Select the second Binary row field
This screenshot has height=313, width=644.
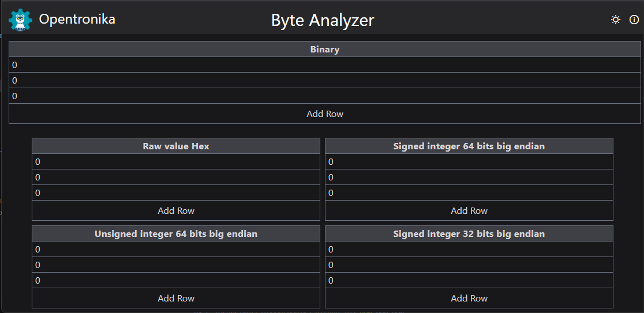point(325,80)
